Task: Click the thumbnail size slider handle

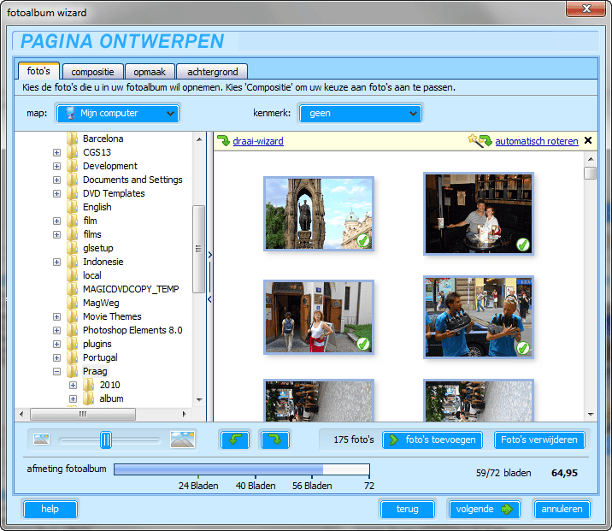Action: click(x=106, y=440)
